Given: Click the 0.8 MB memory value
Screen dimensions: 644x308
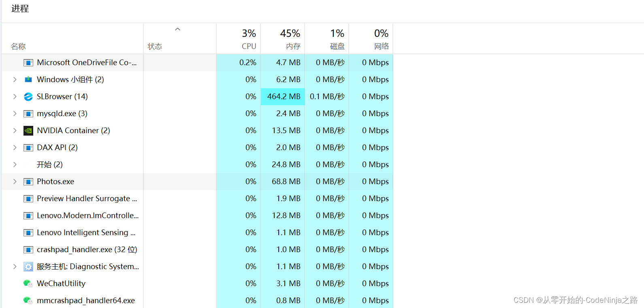Looking at the screenshot, I should tap(288, 301).
